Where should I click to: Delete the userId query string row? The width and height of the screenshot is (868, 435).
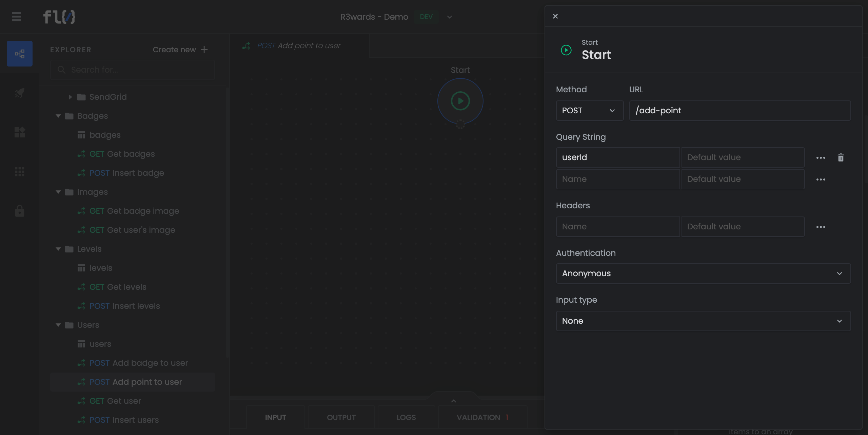841,157
